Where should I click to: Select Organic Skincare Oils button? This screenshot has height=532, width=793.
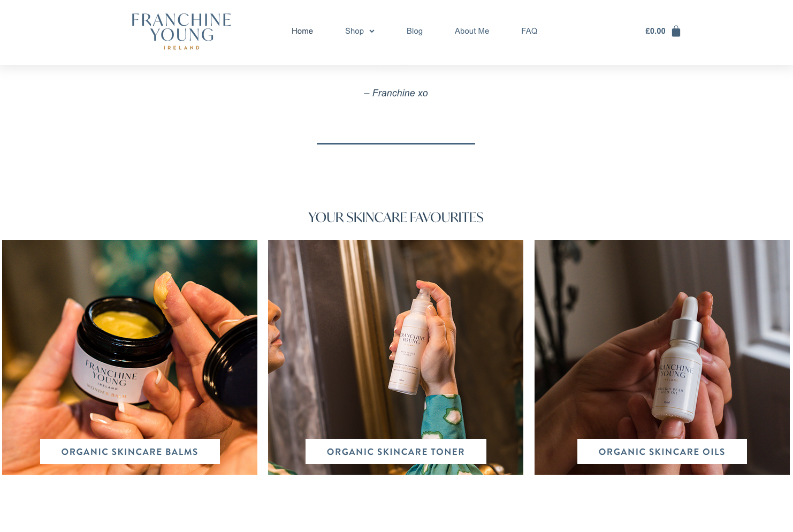pyautogui.click(x=662, y=452)
